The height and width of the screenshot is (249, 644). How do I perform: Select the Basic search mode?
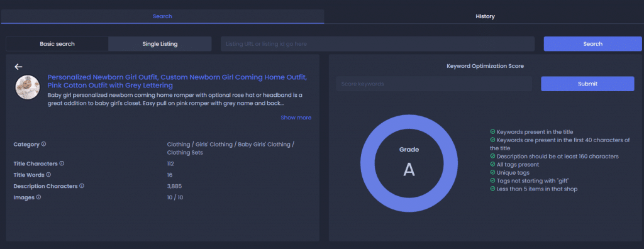coord(57,44)
